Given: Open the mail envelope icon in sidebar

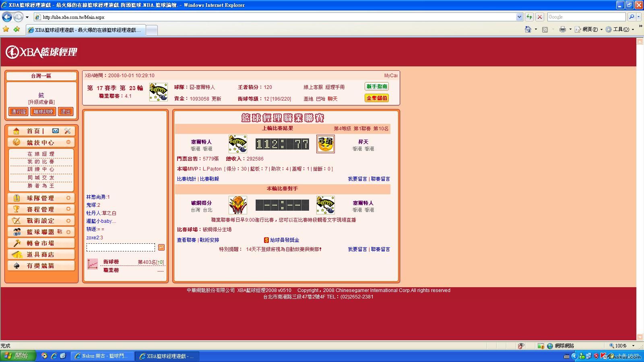Looking at the screenshot, I should click(x=56, y=131).
